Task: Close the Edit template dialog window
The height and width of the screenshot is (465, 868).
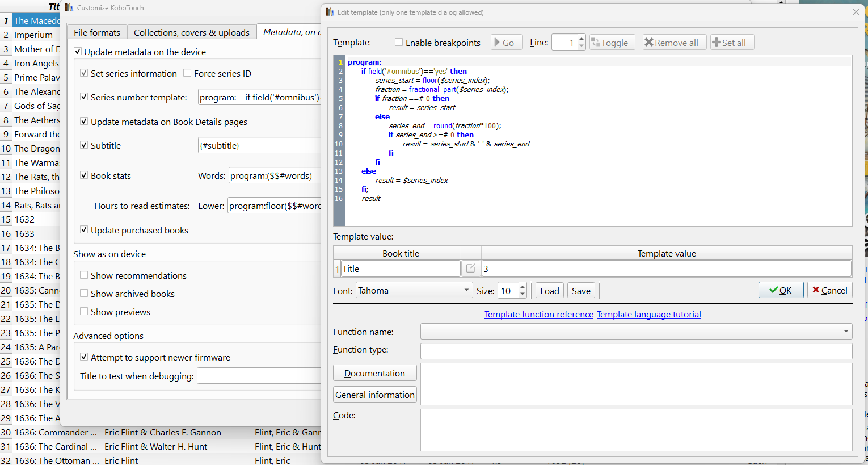Action: [856, 12]
